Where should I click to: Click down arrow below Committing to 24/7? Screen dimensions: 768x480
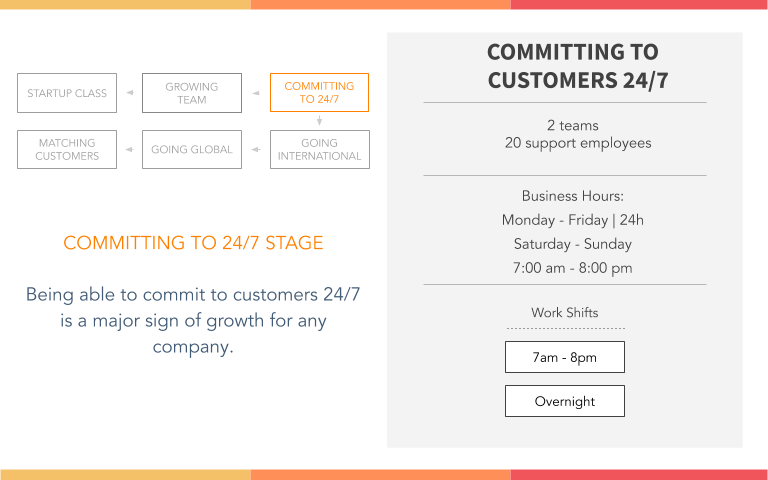[319, 120]
